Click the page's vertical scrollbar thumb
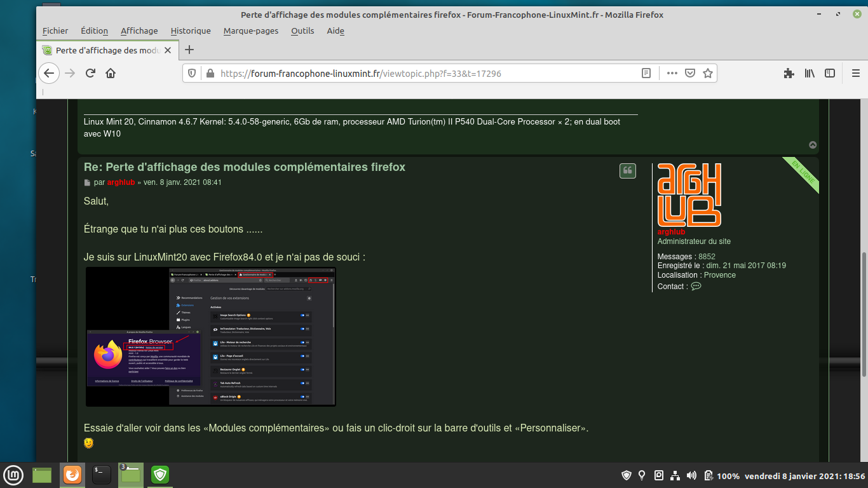Viewport: 868px width, 488px height. click(864, 315)
